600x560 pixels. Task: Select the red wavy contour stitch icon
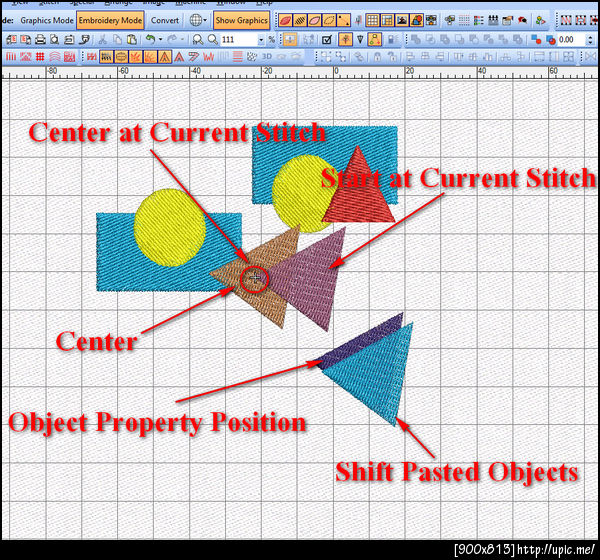click(55, 57)
